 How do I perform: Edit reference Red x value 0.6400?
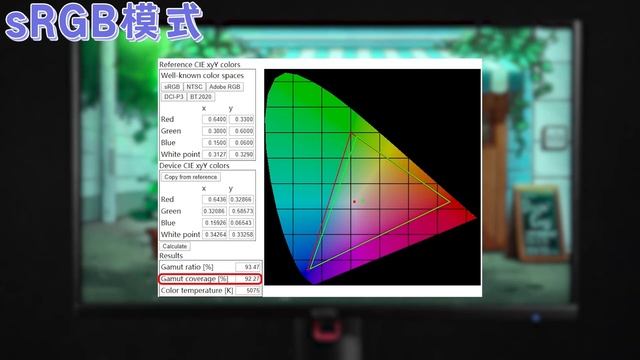pos(215,119)
